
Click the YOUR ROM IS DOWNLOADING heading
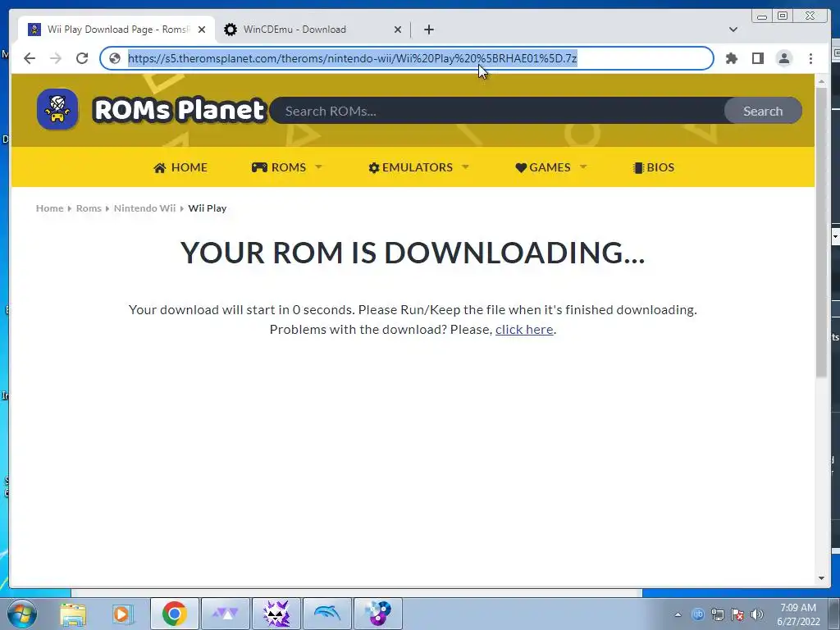[x=413, y=253]
